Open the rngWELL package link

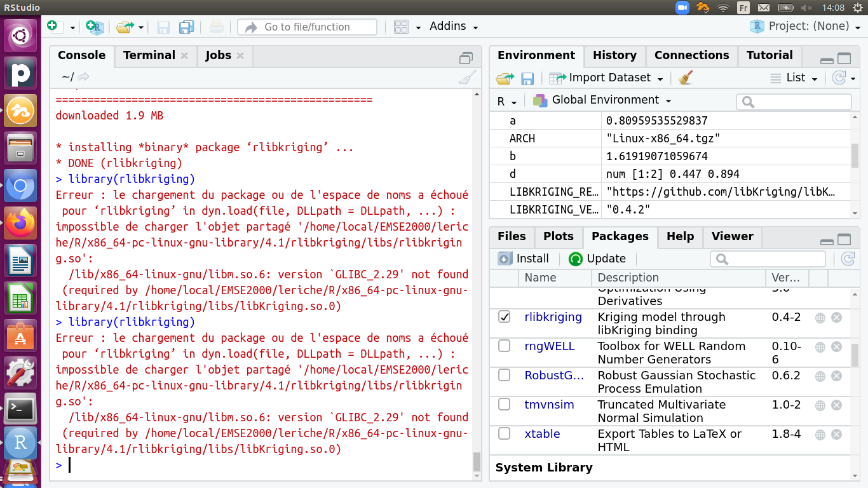coord(549,346)
